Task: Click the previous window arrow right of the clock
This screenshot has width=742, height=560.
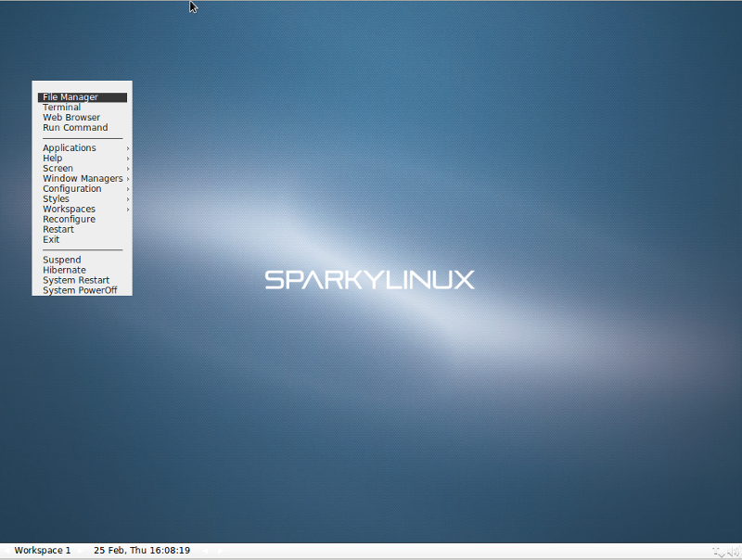Action: click(x=205, y=551)
